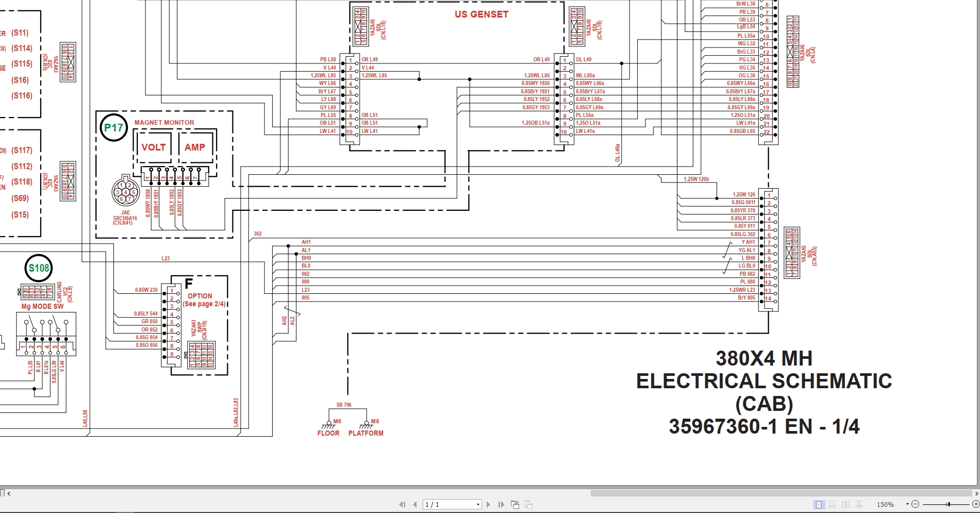Jump to the last page
Image resolution: width=980 pixels, height=513 pixels.
(x=502, y=504)
